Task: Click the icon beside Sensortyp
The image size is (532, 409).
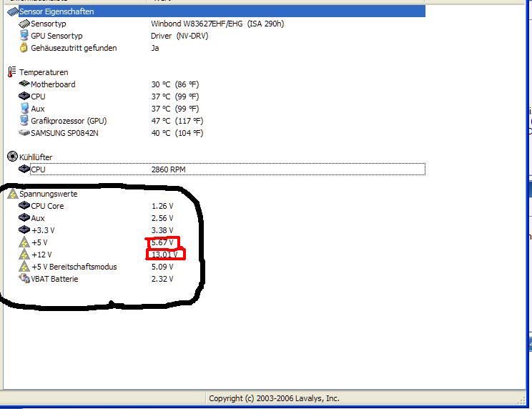Action: 24,24
